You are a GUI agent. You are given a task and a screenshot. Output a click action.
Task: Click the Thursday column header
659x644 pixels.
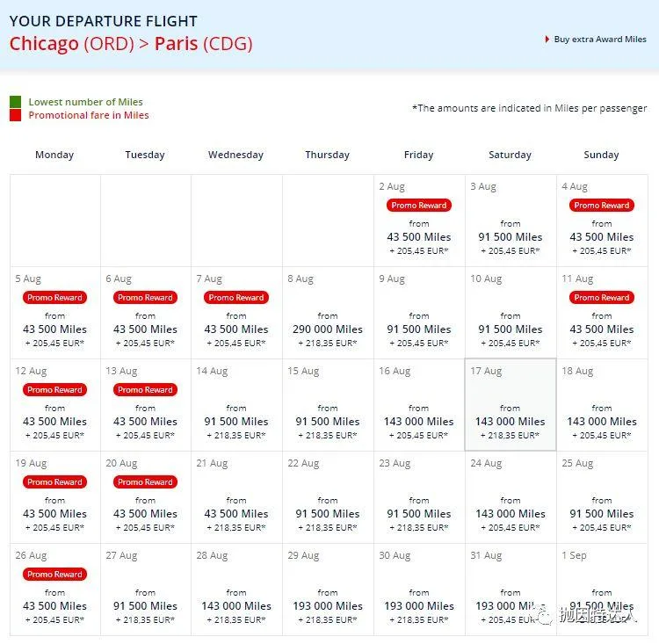[328, 155]
